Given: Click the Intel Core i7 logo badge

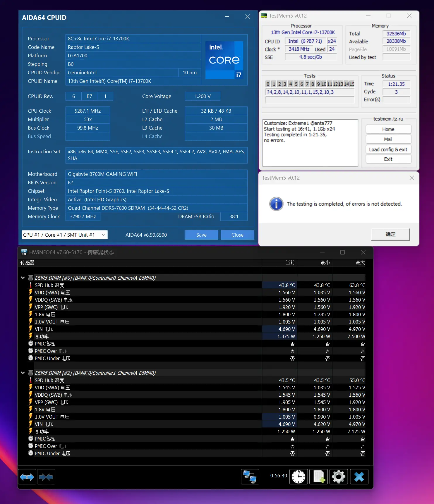Looking at the screenshot, I should tap(224, 60).
